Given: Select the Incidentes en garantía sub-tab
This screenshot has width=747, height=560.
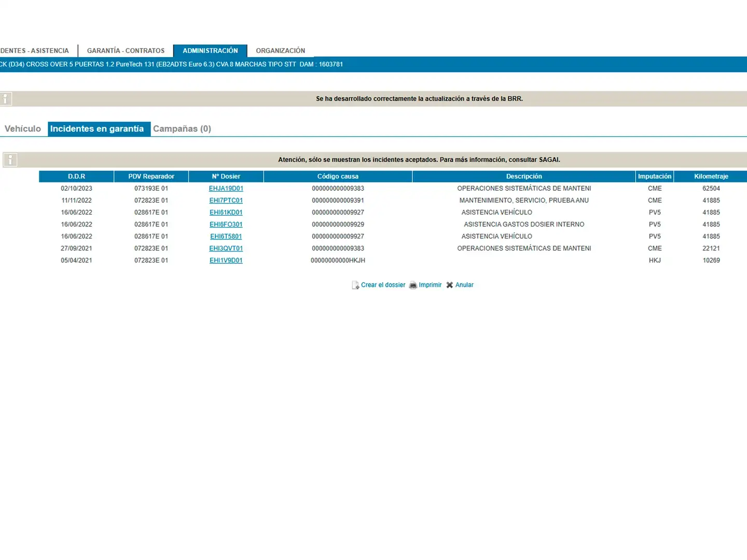Looking at the screenshot, I should click(97, 129).
